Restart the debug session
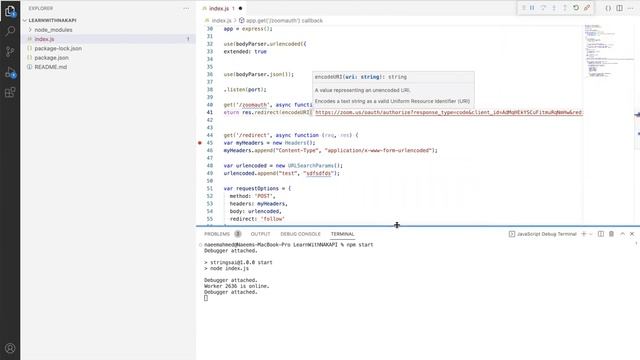The width and height of the screenshot is (640, 360). pyautogui.click(x=576, y=8)
